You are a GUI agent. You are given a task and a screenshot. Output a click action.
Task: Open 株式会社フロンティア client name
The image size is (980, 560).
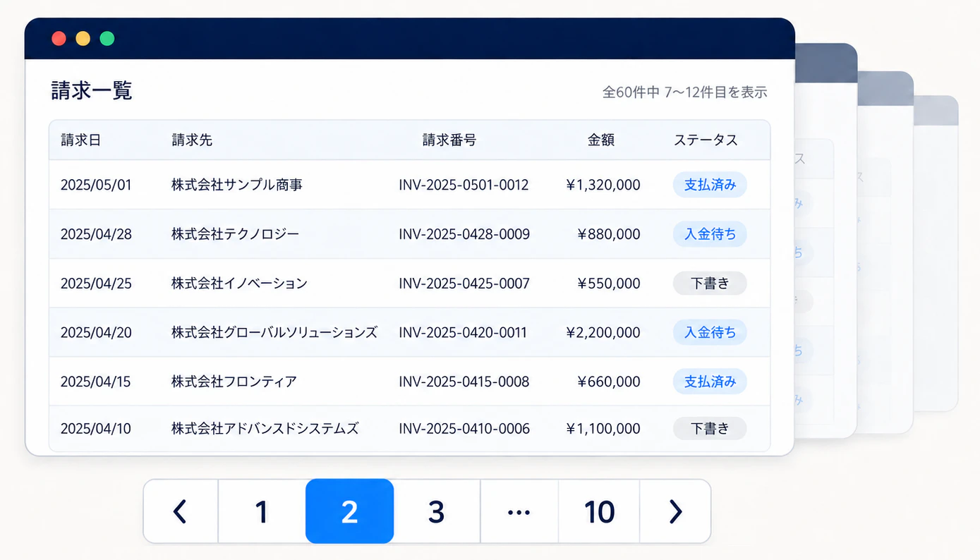[234, 382]
